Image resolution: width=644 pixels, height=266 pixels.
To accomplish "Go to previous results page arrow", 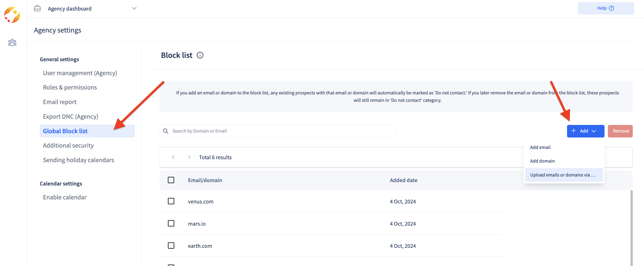I will point(173,157).
